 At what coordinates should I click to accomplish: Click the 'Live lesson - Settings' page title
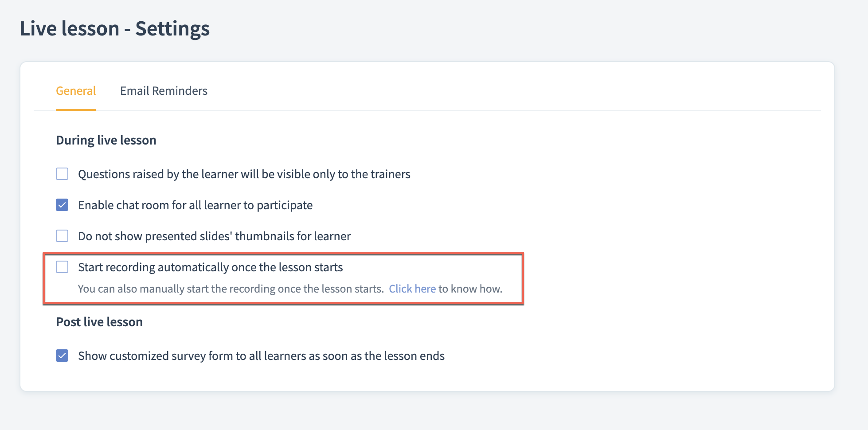click(115, 29)
